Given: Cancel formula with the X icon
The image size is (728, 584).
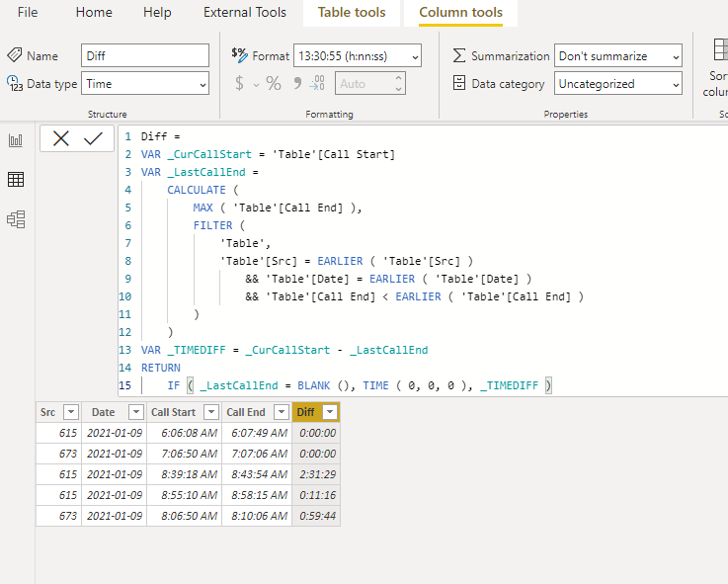Looking at the screenshot, I should [61, 138].
